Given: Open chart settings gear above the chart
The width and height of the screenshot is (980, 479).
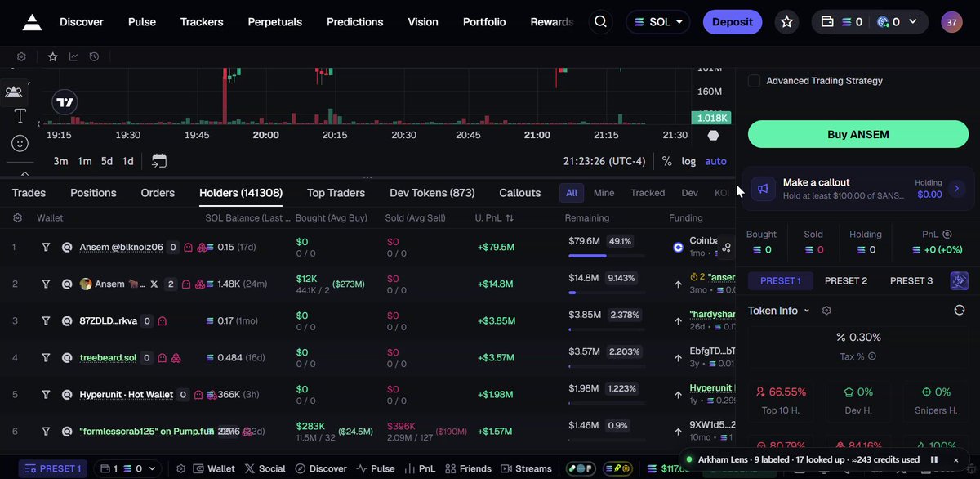Looking at the screenshot, I should point(21,57).
